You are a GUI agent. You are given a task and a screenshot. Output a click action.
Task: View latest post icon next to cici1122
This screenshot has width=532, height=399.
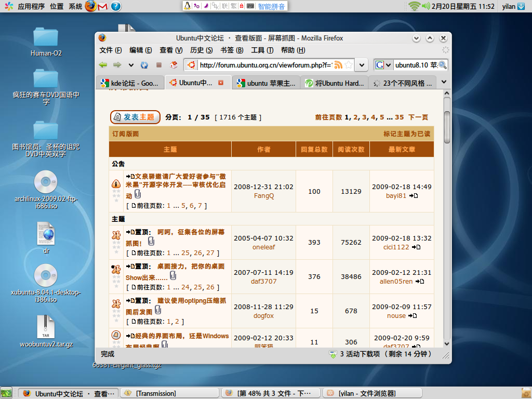[x=416, y=247]
